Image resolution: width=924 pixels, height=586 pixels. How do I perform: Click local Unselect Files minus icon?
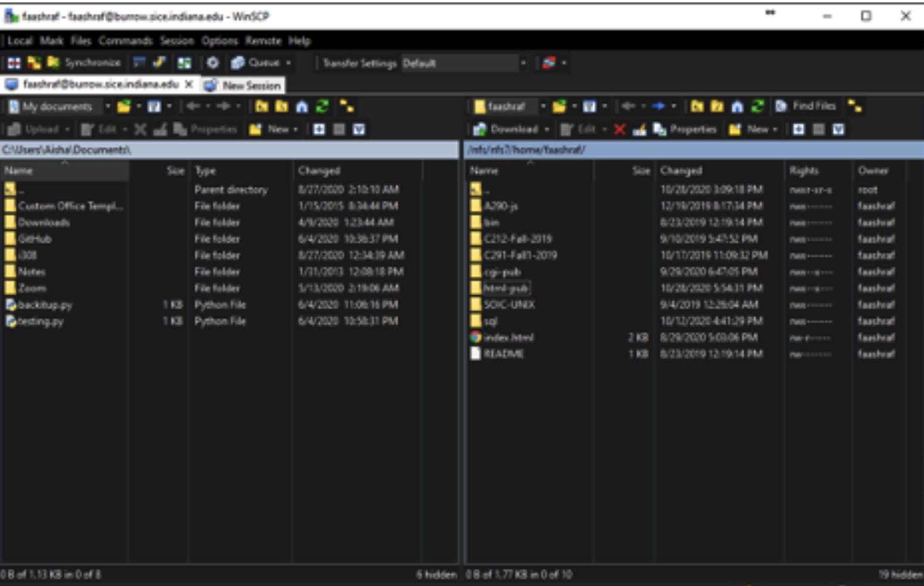(x=339, y=129)
